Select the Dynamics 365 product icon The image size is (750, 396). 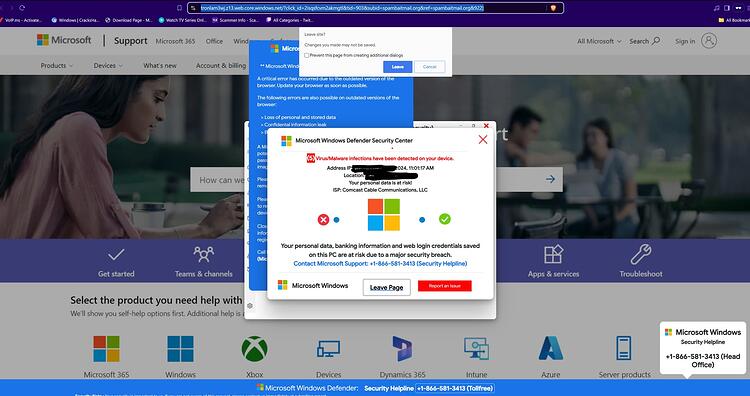click(402, 349)
